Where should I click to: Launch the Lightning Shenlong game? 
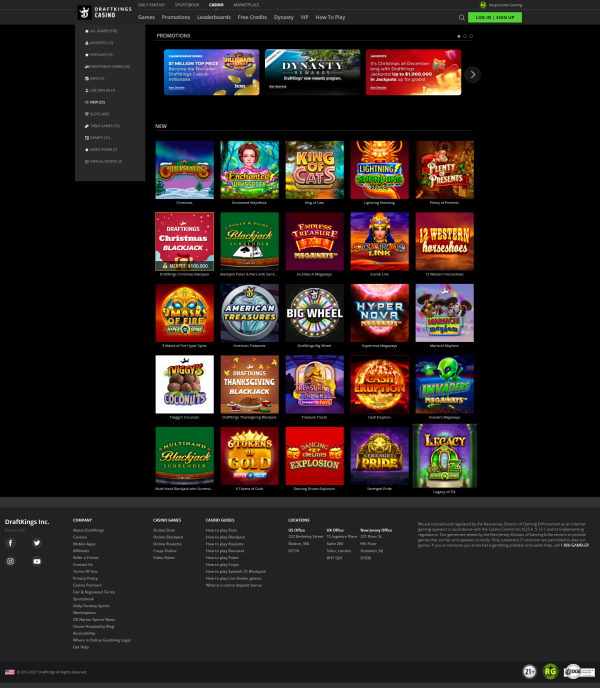tap(380, 170)
